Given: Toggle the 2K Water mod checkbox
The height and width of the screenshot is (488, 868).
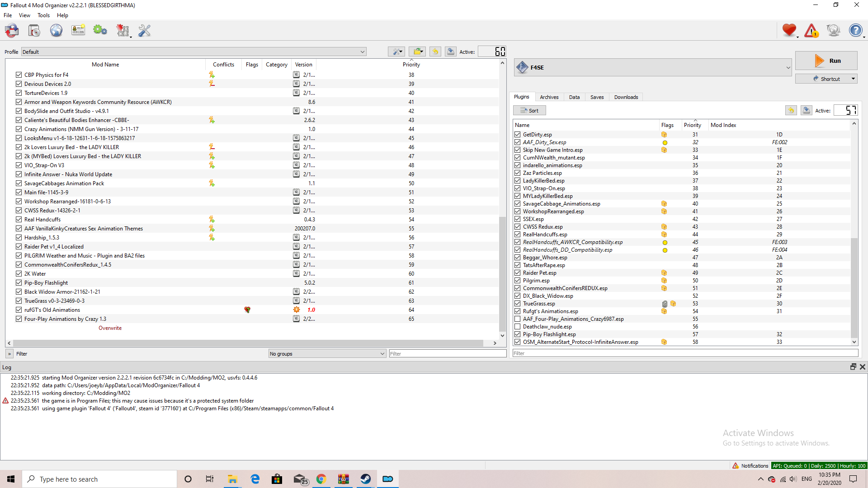Looking at the screenshot, I should [x=19, y=273].
